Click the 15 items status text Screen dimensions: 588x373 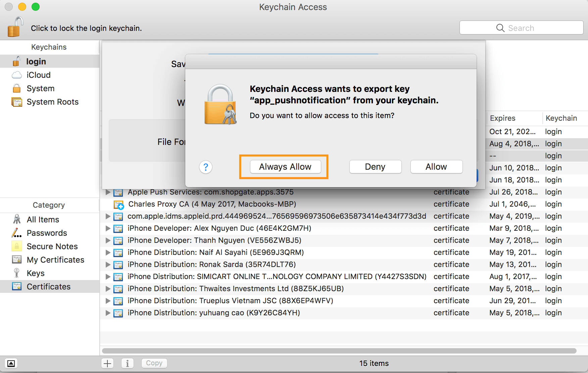374,363
